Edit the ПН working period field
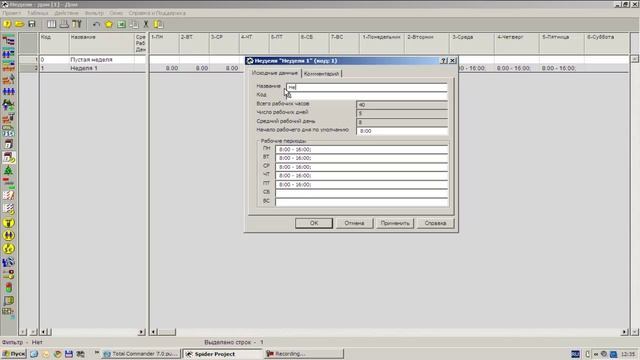This screenshot has width=640, height=360. point(362,149)
